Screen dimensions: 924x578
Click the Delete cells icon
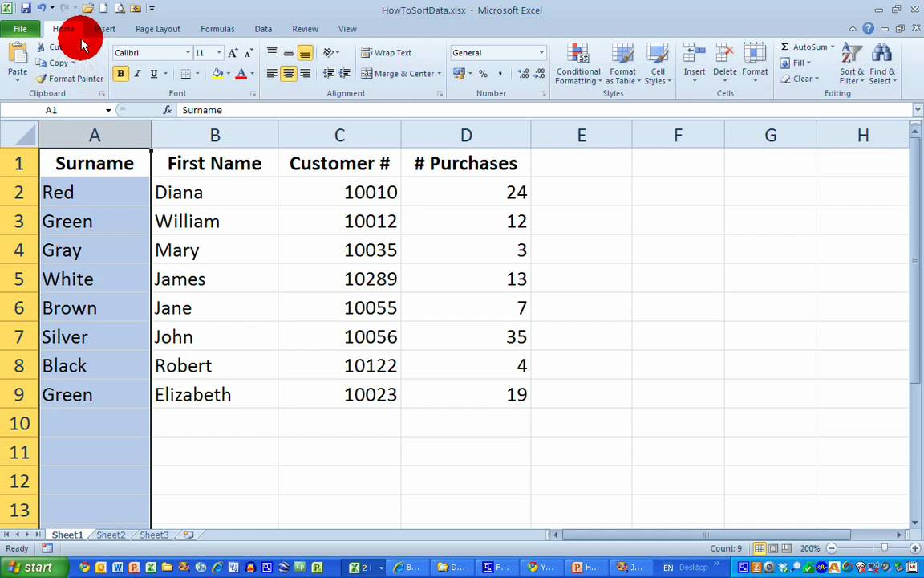tap(725, 53)
